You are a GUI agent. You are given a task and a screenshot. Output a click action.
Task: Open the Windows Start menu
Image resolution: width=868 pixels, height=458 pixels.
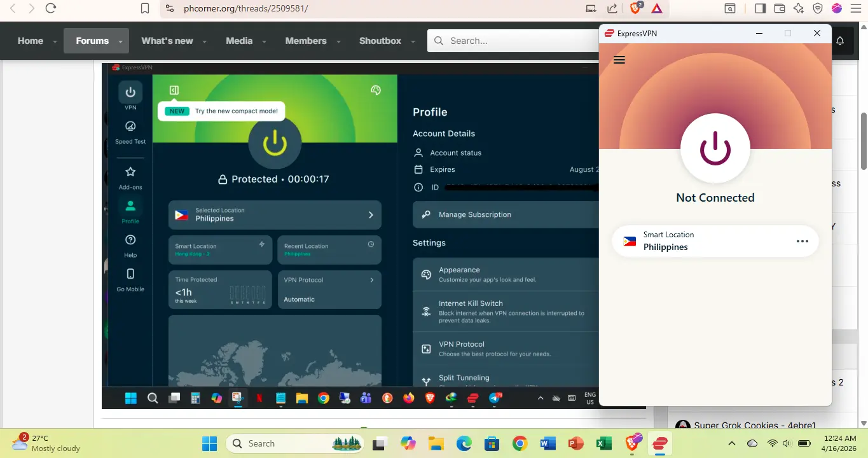click(x=209, y=443)
